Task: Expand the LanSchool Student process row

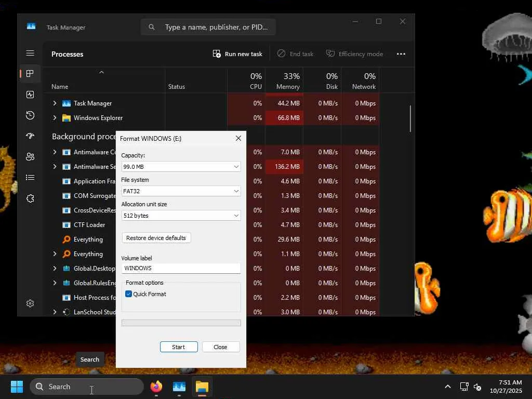Action: coord(55,312)
